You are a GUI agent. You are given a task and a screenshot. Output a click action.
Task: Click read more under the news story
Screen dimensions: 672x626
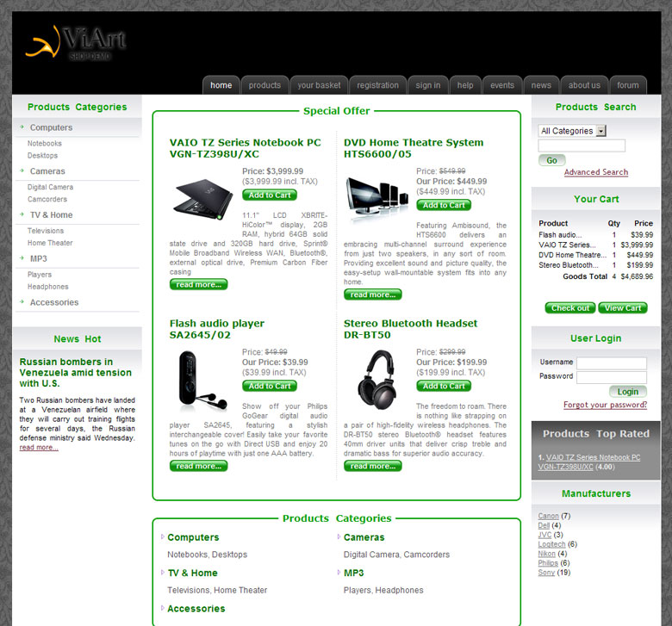(x=39, y=447)
